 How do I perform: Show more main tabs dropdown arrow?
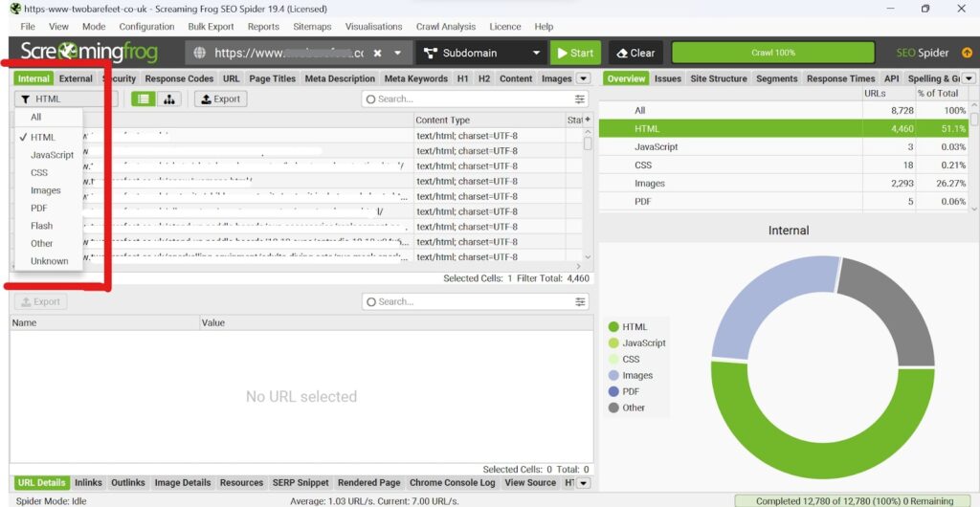[583, 78]
